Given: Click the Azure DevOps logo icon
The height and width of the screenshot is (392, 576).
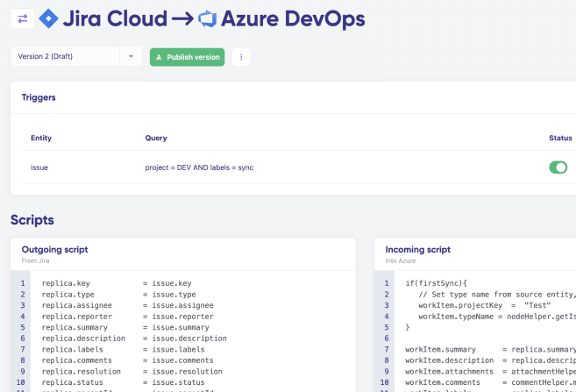Looking at the screenshot, I should 207,18.
